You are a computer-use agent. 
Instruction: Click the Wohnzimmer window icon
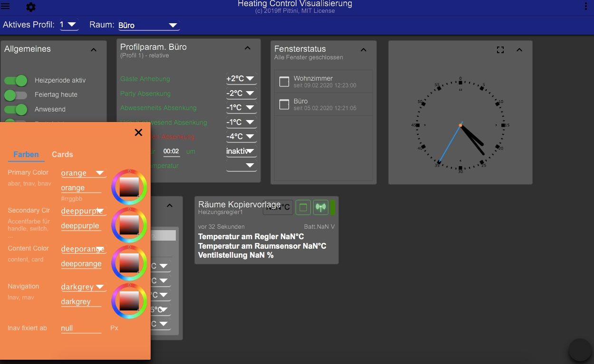coord(284,82)
